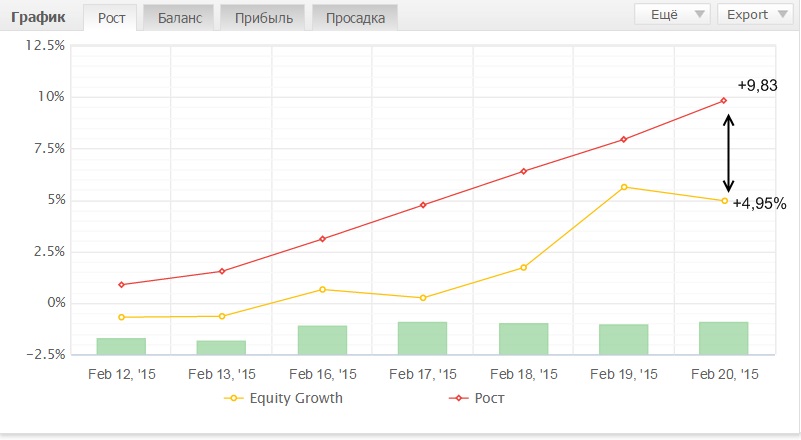
Task: Click the green bar for Feb 18
Action: (x=524, y=339)
